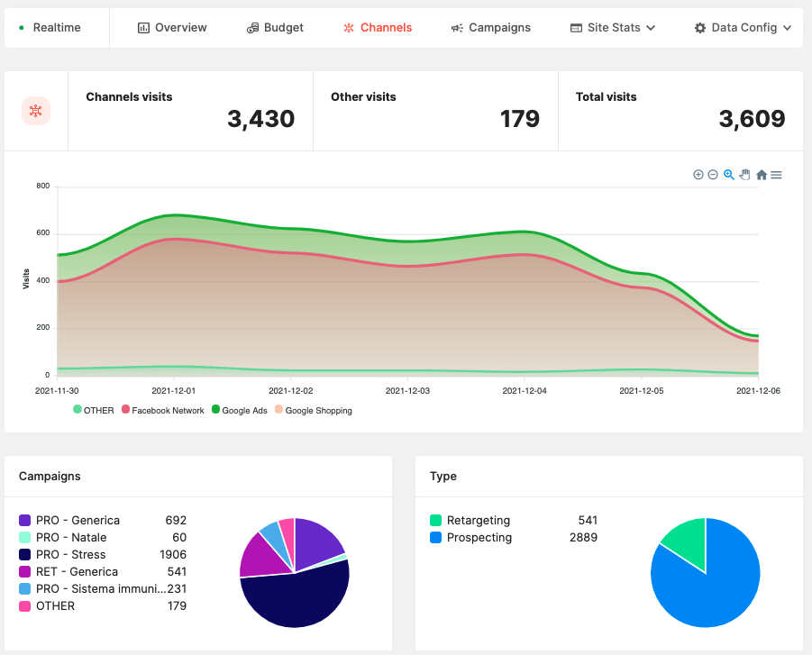Viewport: 812px width, 655px height.
Task: Click the zoom in icon on the chart toolbar
Action: pyautogui.click(x=698, y=175)
